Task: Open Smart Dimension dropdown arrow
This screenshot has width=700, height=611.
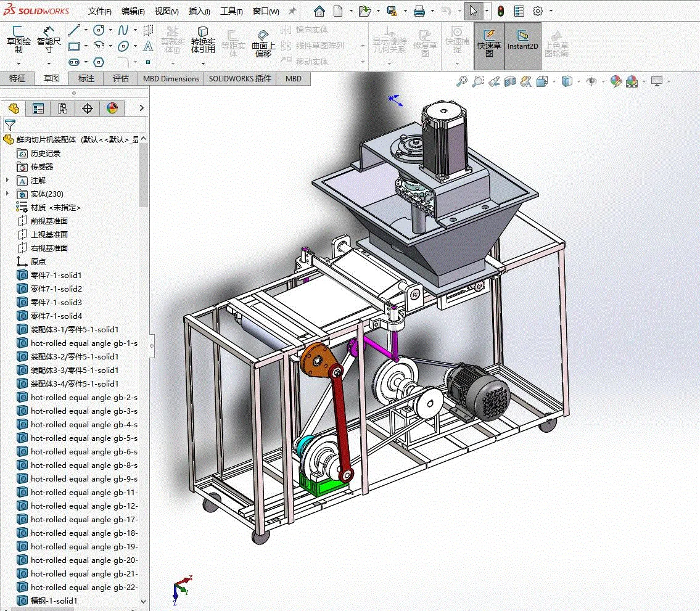Action: tap(49, 64)
